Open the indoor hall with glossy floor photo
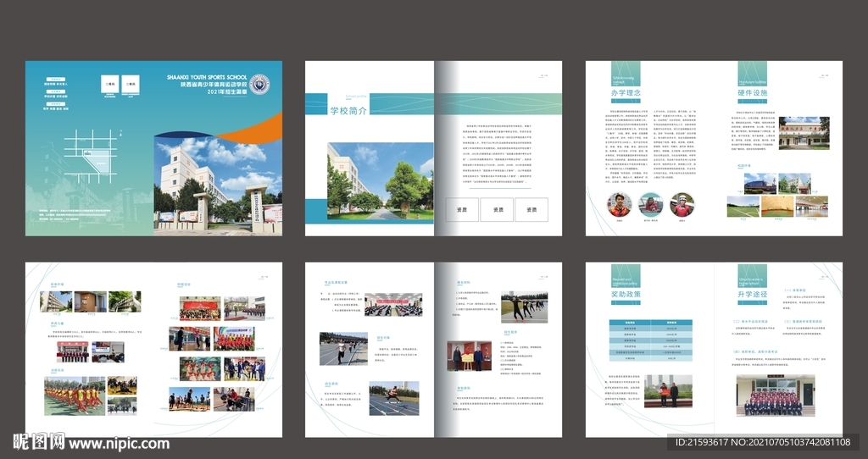This screenshot has width=868, height=459. 811,207
